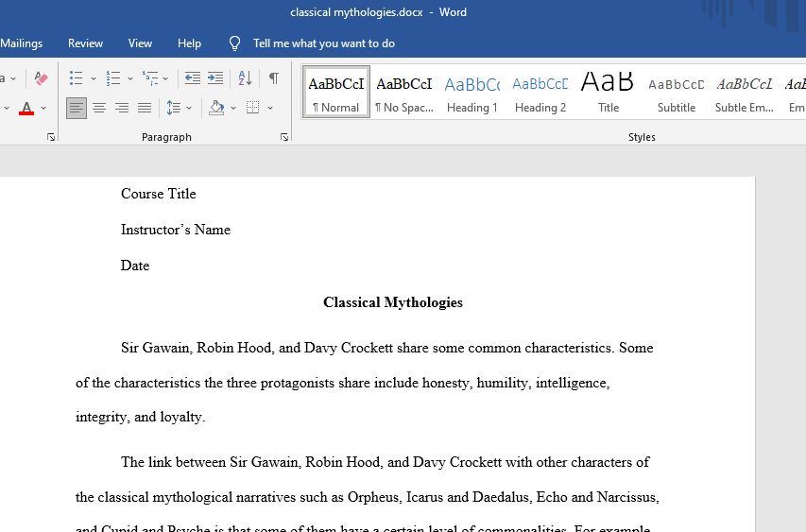806x532 pixels.
Task: Place cursor on Date line
Action: point(135,266)
